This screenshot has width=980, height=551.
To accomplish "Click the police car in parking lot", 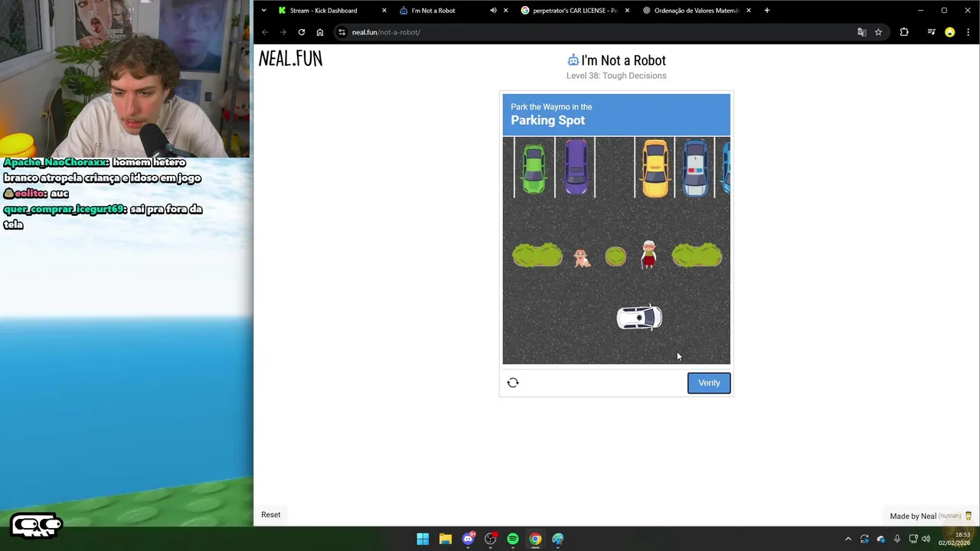I will (695, 168).
